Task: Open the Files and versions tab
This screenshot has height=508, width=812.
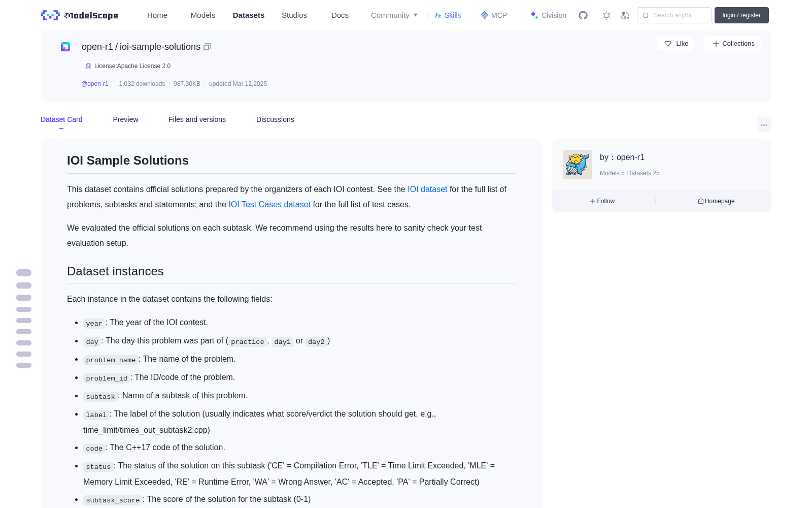Action: coord(197,119)
